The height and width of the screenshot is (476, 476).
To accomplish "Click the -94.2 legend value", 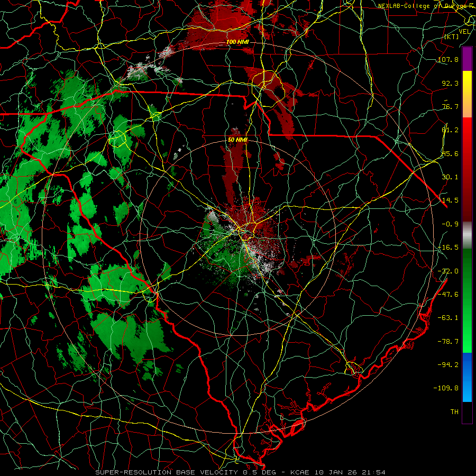I will (448, 364).
